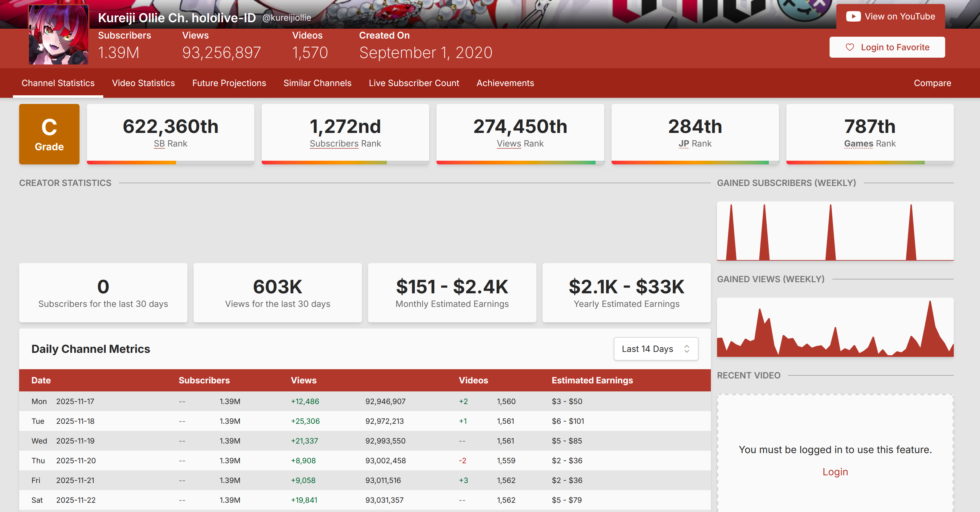Go to Similar Channels tab
The height and width of the screenshot is (512, 980).
317,83
